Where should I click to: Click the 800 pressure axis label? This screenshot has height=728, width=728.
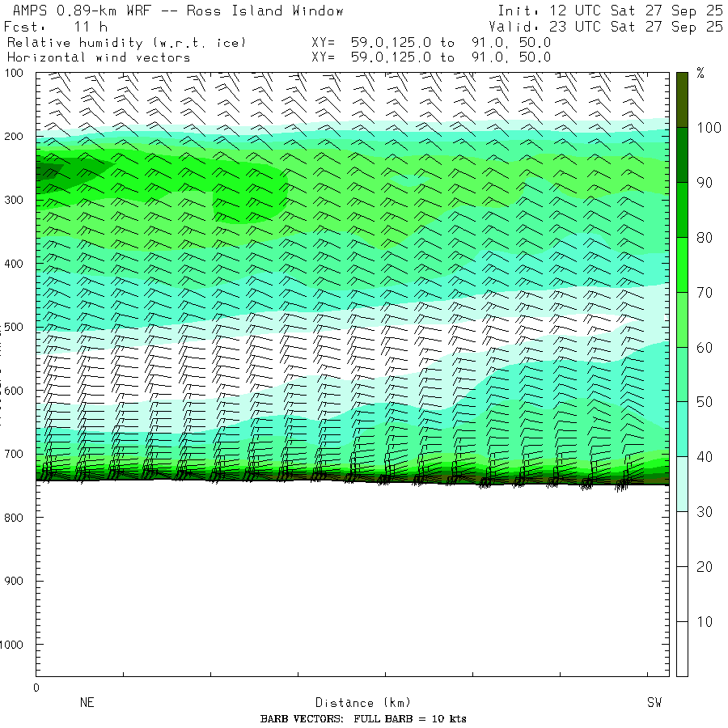point(14,517)
